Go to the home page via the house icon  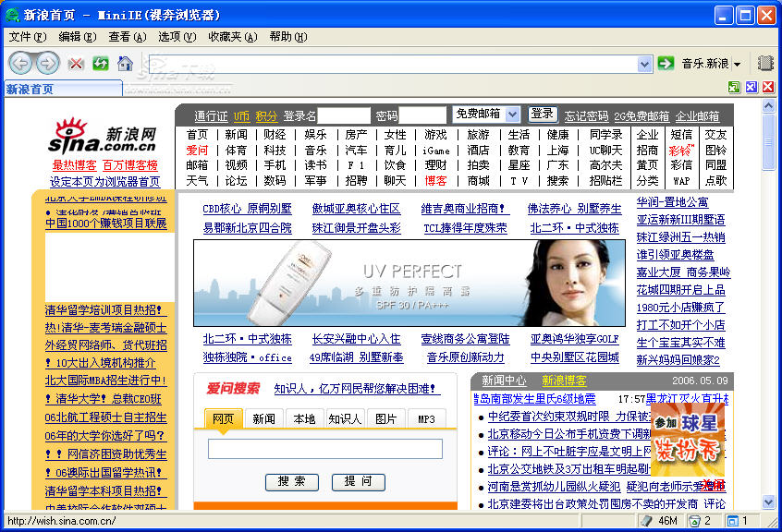coord(125,64)
